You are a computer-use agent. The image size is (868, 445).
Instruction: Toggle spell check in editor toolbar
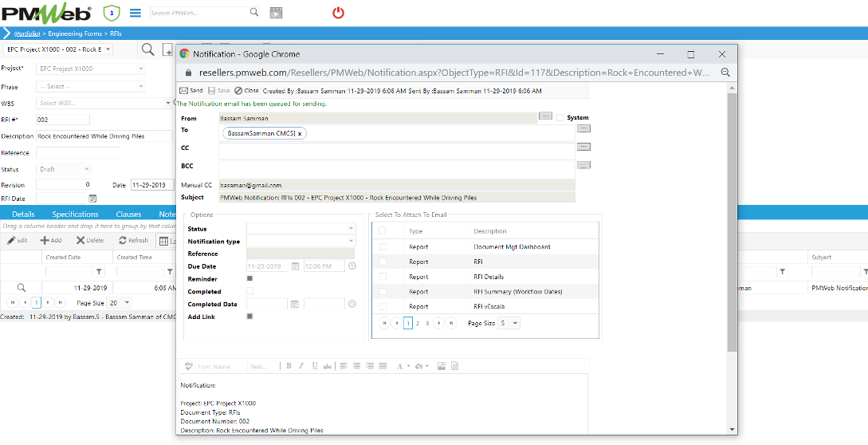pyautogui.click(x=189, y=366)
